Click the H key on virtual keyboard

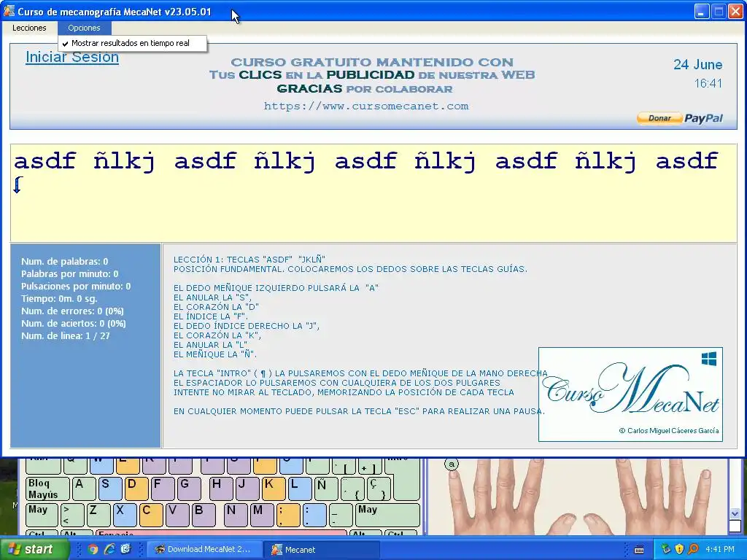pos(222,489)
